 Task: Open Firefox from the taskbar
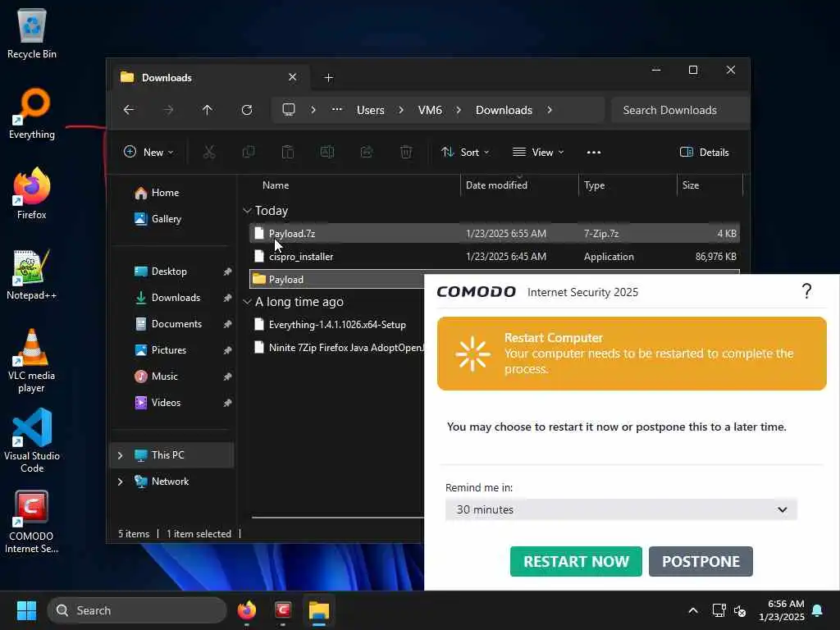(x=246, y=610)
